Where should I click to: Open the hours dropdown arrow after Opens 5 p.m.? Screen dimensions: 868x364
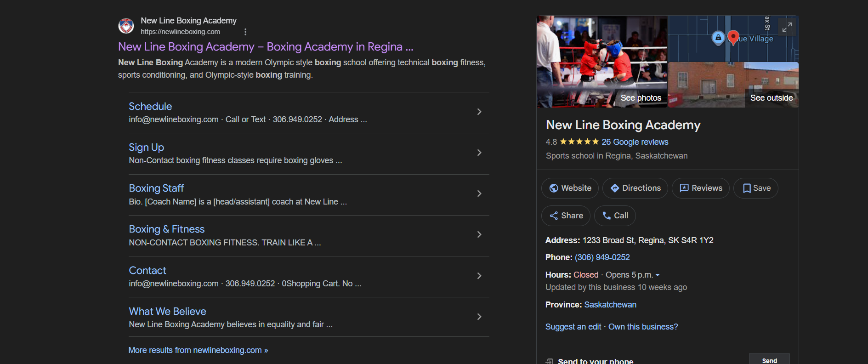(x=658, y=275)
